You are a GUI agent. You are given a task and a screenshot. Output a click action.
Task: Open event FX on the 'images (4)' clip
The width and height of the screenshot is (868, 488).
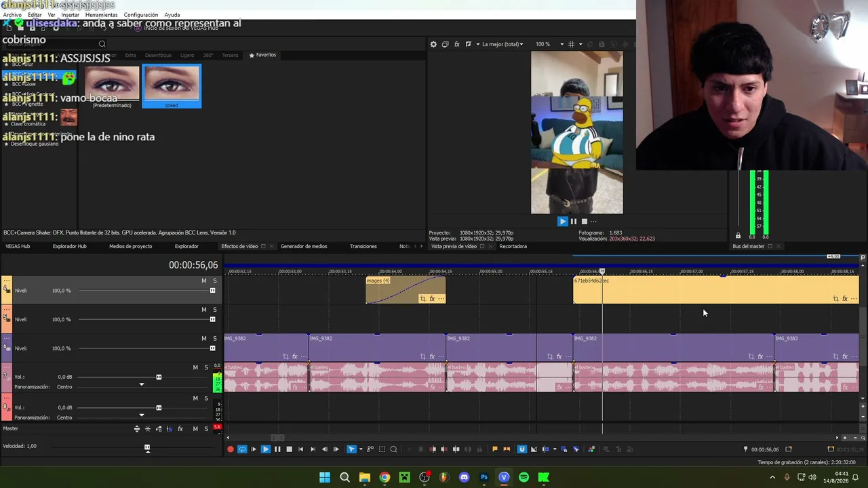pos(432,299)
